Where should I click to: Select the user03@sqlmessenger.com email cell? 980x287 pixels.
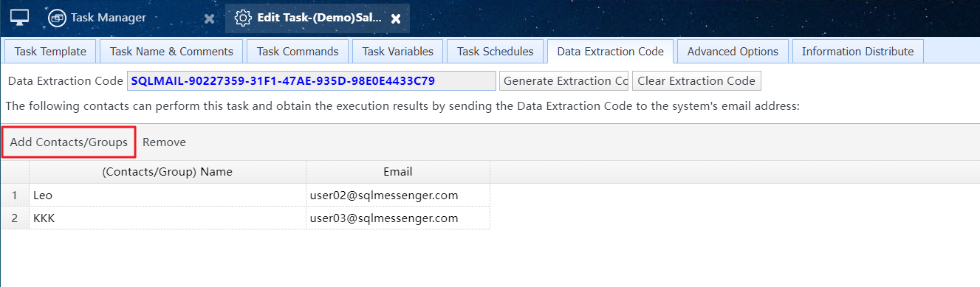point(398,218)
